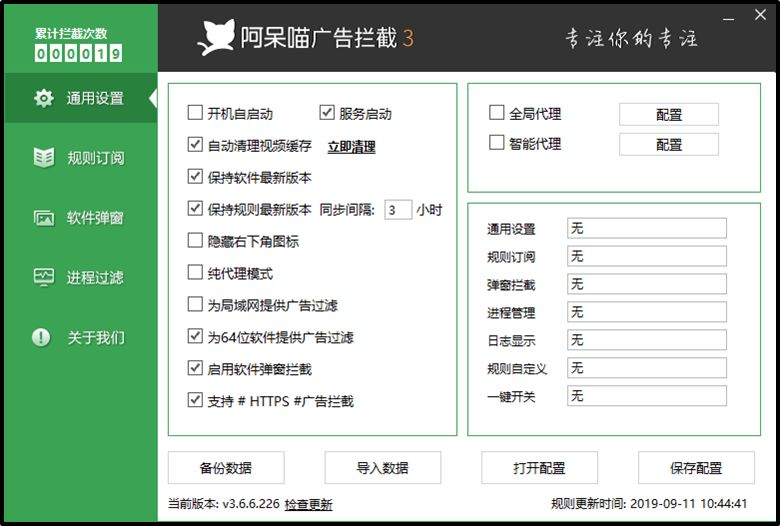Toggle 自动清理视频缓存 checkbox
This screenshot has height=526, width=780.
click(x=195, y=144)
